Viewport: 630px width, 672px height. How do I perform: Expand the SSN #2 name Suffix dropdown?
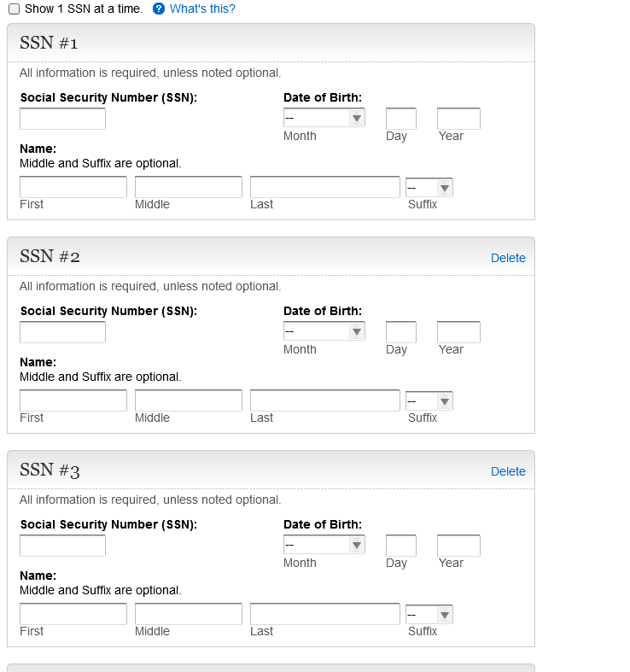tap(429, 401)
